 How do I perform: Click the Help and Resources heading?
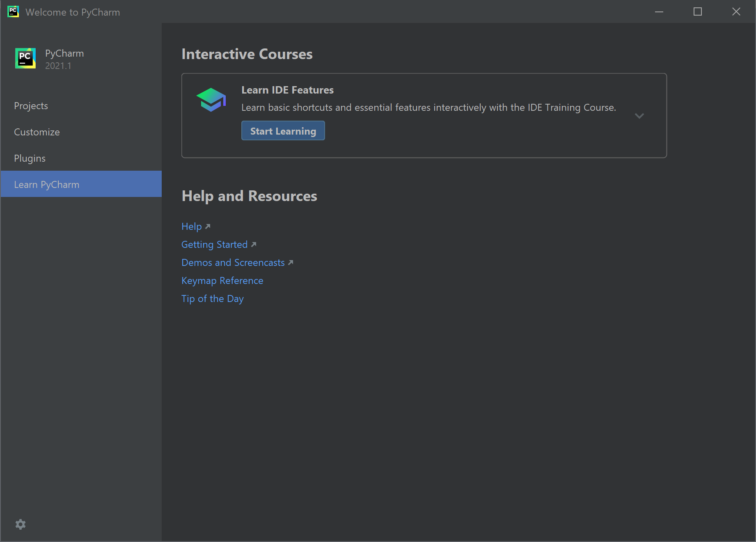point(249,196)
